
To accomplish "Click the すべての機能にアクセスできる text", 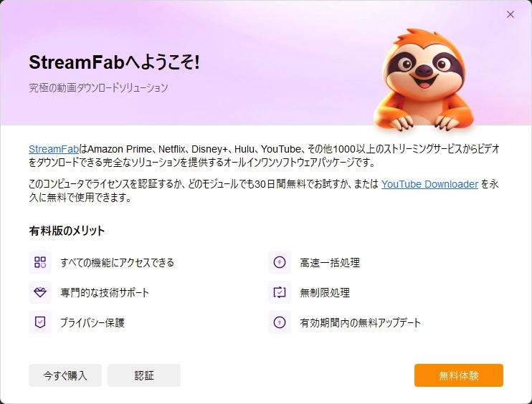I will [117, 263].
